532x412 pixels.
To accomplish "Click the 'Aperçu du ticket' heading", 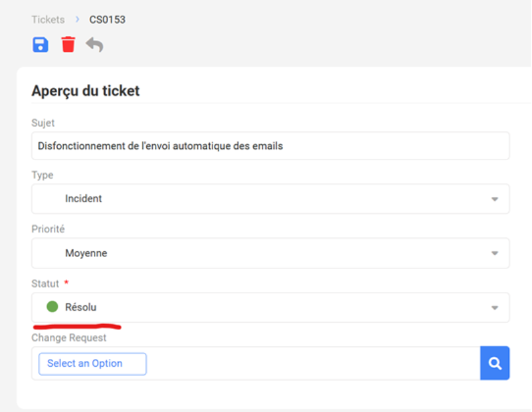I will 85,91.
